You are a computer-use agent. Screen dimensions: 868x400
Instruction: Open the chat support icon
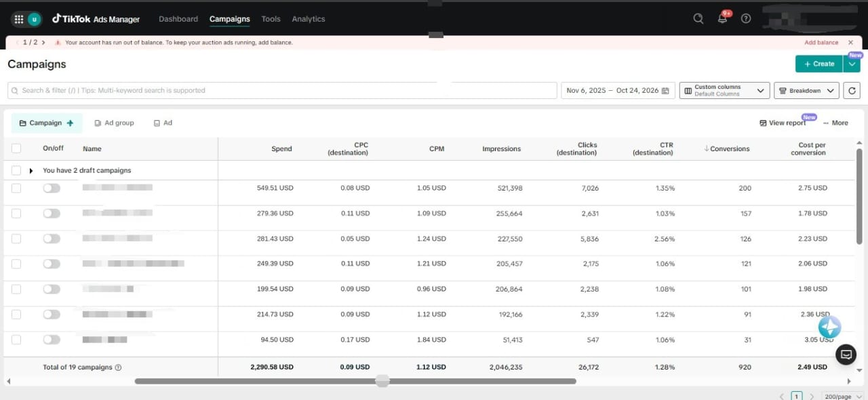point(846,354)
